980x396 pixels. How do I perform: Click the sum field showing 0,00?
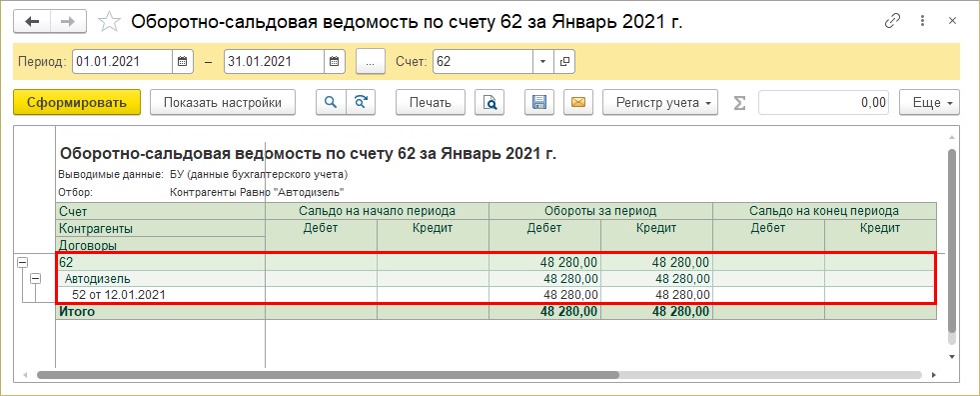point(824,103)
